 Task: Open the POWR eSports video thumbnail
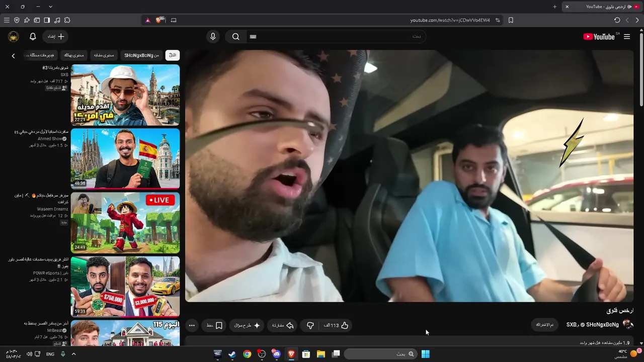[125, 287]
